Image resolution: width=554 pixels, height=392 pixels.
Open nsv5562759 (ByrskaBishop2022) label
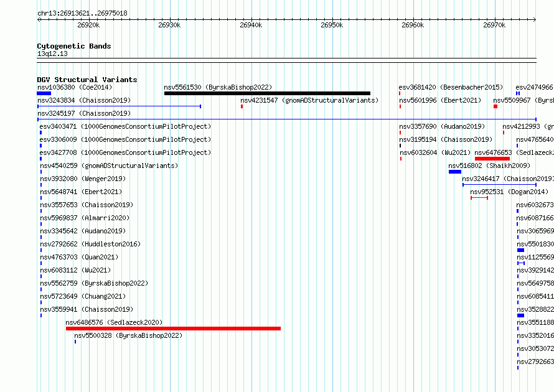pyautogui.click(x=94, y=283)
